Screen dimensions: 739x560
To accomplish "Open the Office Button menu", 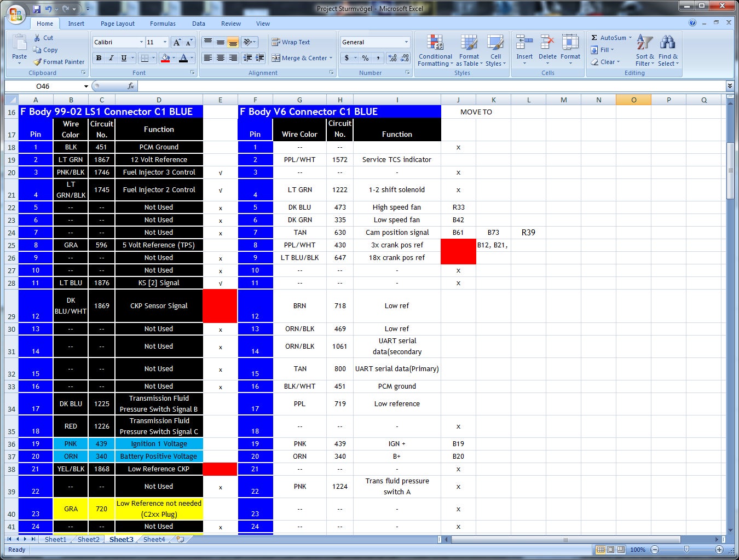I will coord(16,14).
